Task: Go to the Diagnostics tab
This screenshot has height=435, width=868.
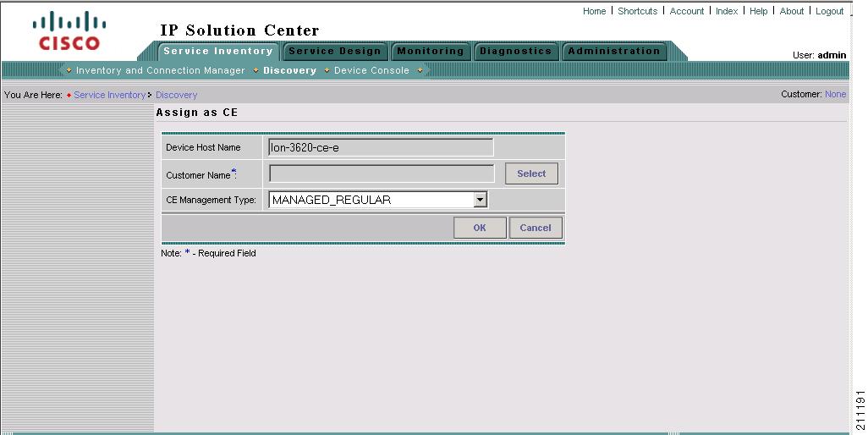Action: pos(515,51)
